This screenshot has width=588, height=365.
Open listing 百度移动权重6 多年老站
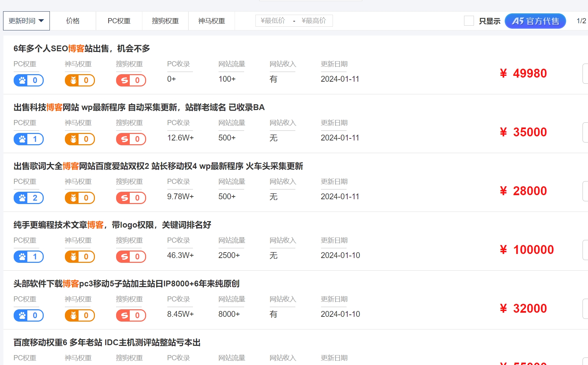pyautogui.click(x=107, y=342)
